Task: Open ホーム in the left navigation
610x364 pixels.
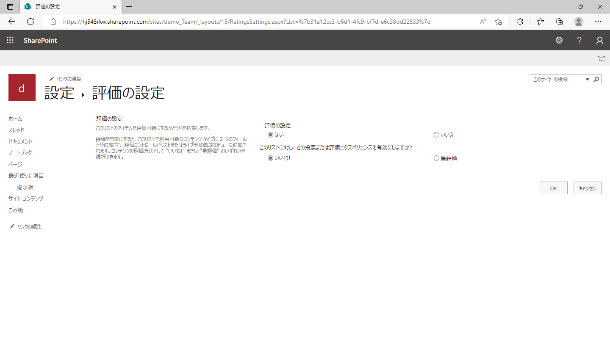Action: pos(15,119)
